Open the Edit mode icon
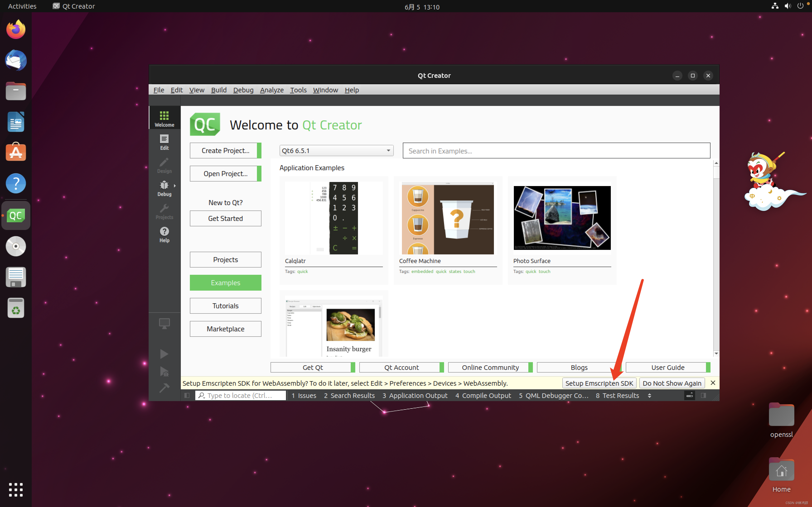 pos(164,141)
